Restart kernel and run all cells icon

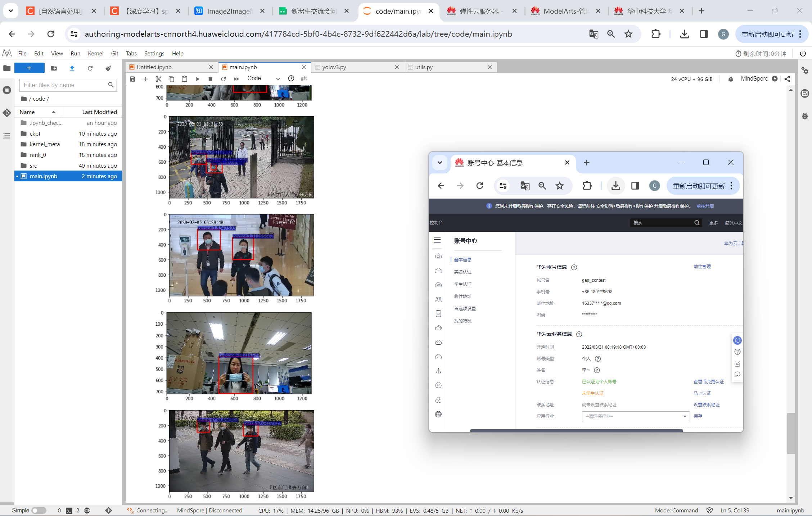pyautogui.click(x=236, y=79)
